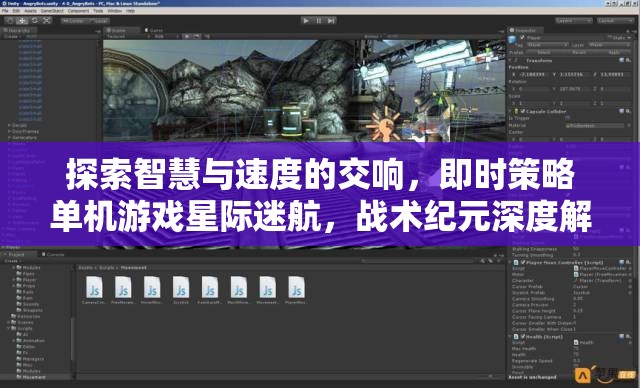Select the Movement folder in Project tree

31,377
